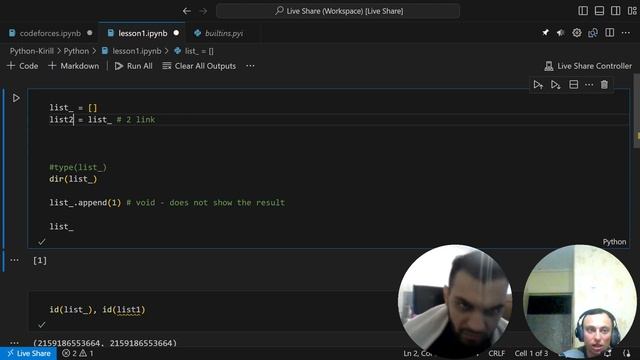Switch to builtins.pyi tab
This screenshot has height=360, width=640.
click(x=224, y=33)
